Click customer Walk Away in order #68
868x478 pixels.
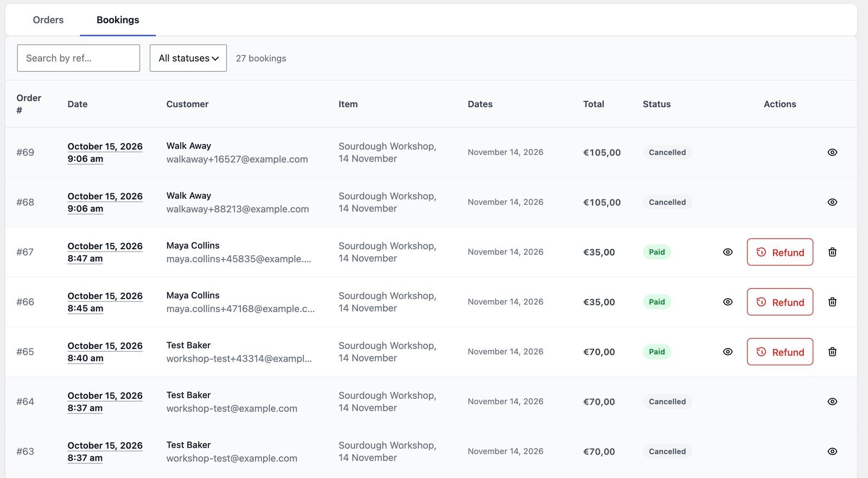pos(189,196)
